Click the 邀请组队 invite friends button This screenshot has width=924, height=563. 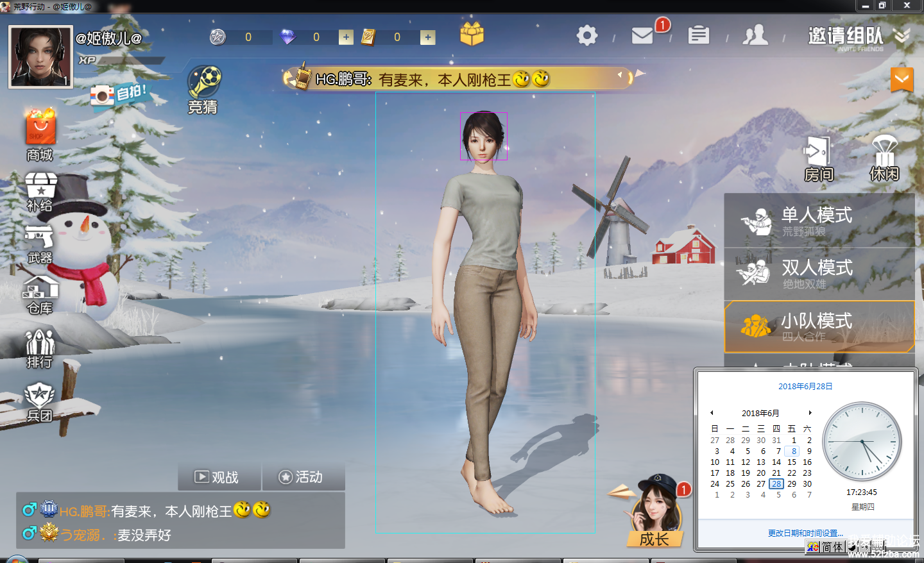point(846,37)
